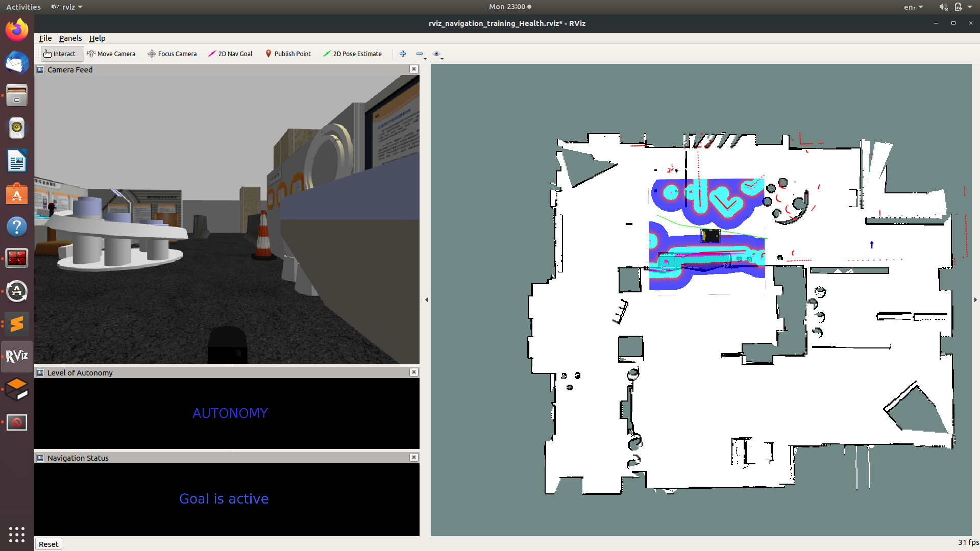Viewport: 980px width, 551px height.
Task: Open the minus remove-tool dropdown
Action: point(421,54)
